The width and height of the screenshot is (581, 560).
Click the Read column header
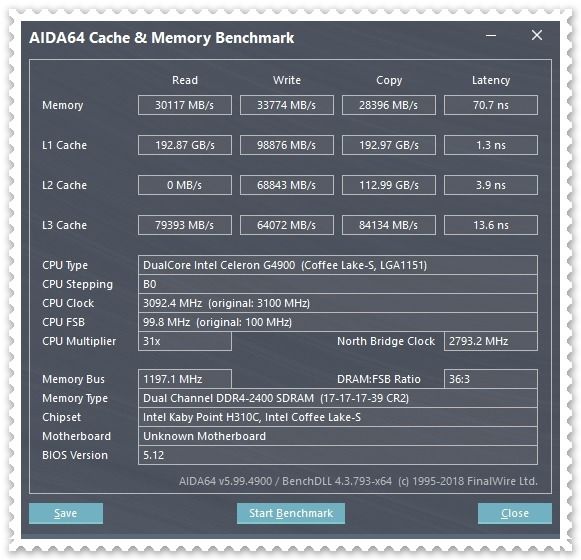point(185,80)
